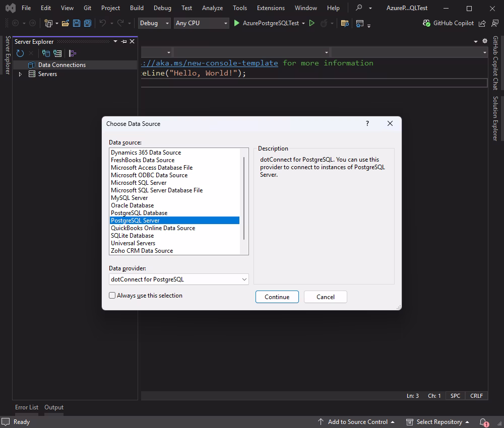Expand the Servers node in Server Explorer
The image size is (504, 428).
point(20,74)
